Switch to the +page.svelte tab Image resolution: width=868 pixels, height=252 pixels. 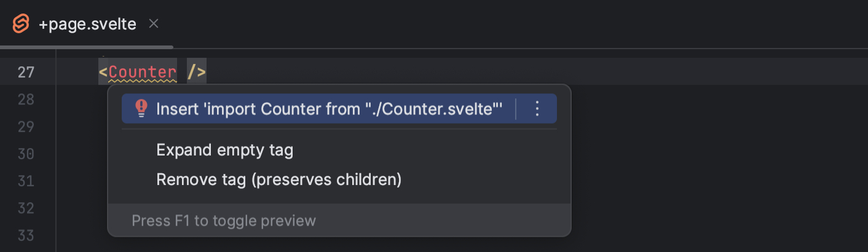click(x=87, y=25)
